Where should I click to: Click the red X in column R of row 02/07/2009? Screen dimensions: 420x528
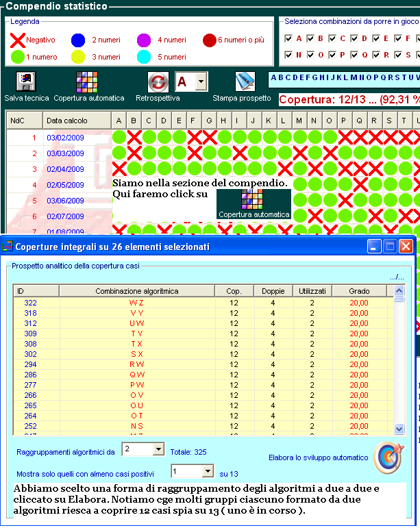[375, 216]
